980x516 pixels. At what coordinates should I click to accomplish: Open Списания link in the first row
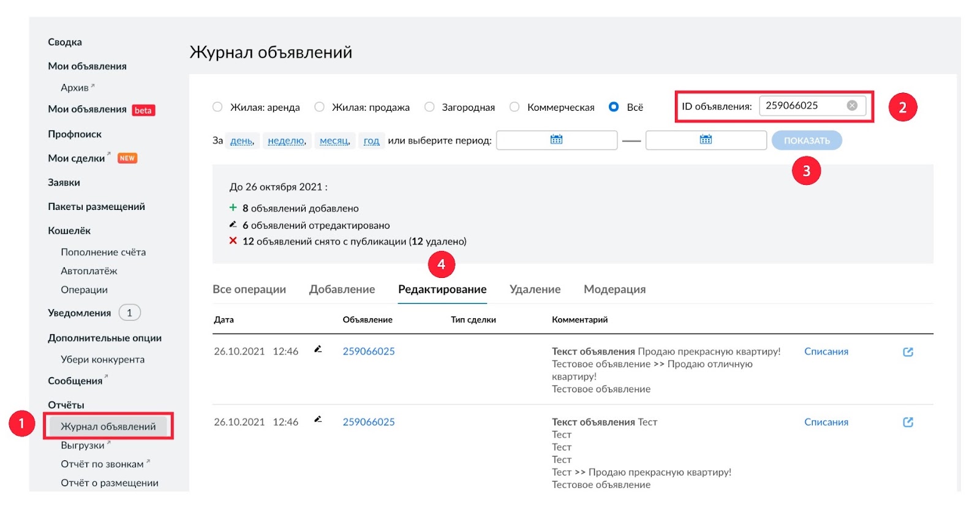[826, 351]
